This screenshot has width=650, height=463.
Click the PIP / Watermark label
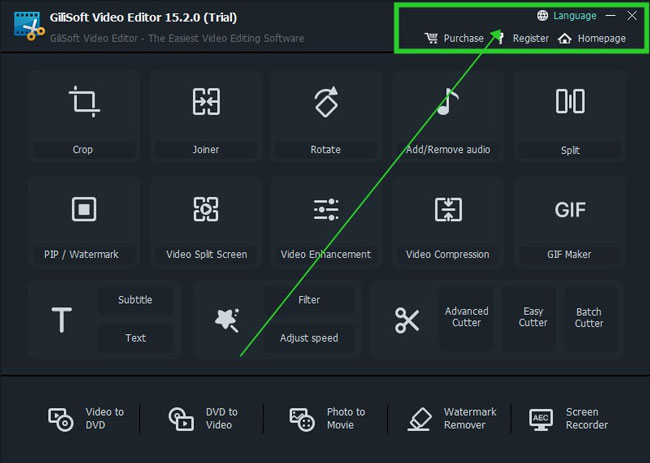tap(81, 254)
